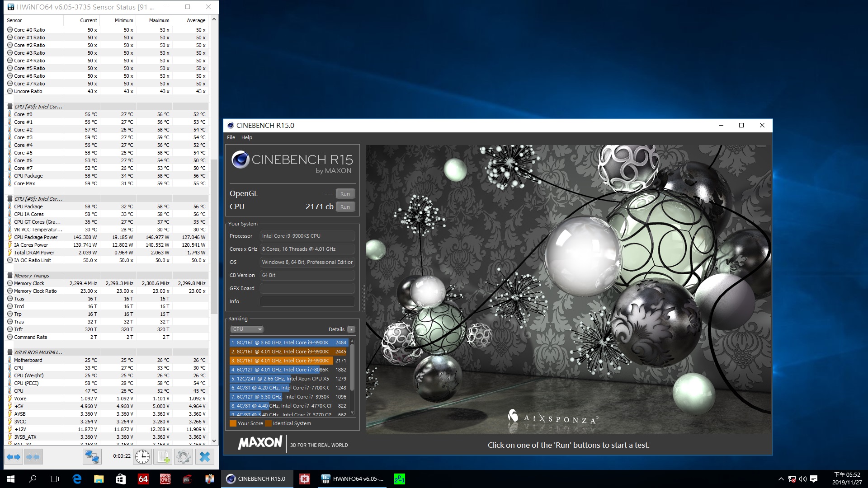Open the network tray icon

(792, 479)
